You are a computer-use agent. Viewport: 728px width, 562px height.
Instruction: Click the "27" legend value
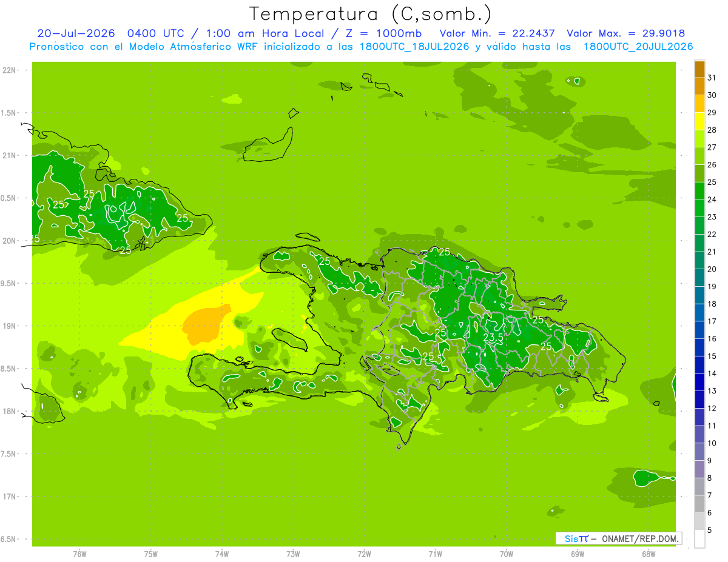(712, 147)
